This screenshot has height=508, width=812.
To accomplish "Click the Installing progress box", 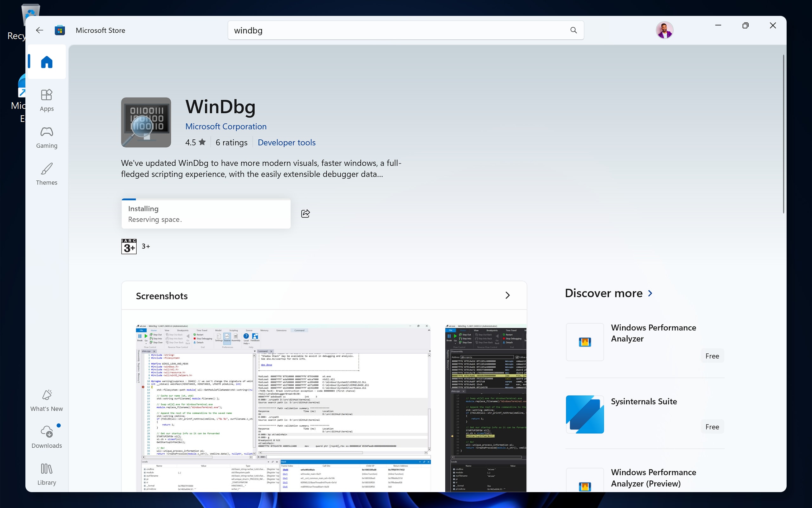I will (x=206, y=214).
